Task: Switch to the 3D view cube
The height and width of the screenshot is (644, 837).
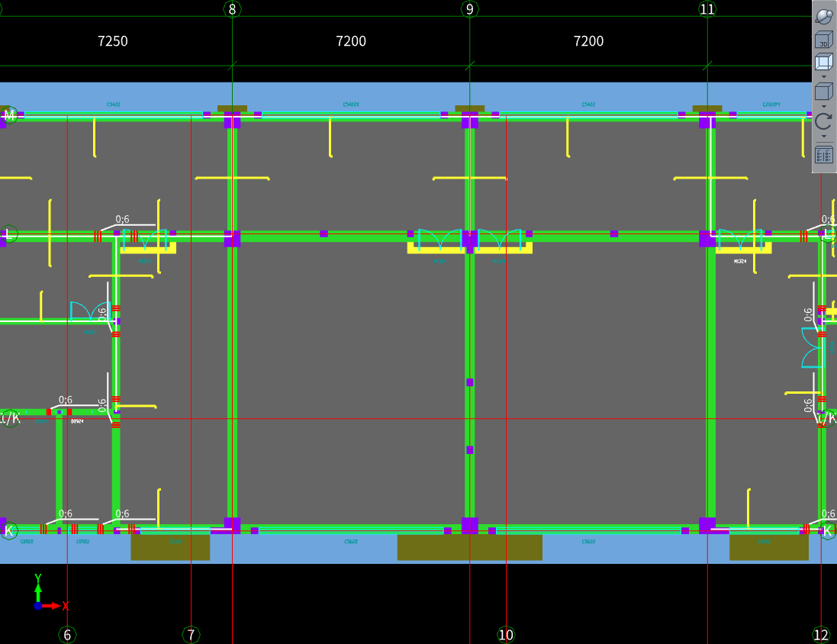Action: coord(824,40)
